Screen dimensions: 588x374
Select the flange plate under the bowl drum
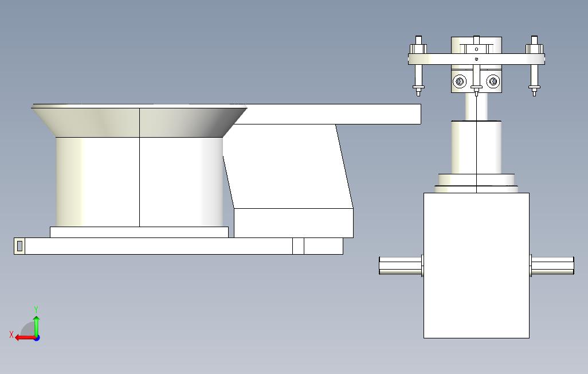click(139, 232)
